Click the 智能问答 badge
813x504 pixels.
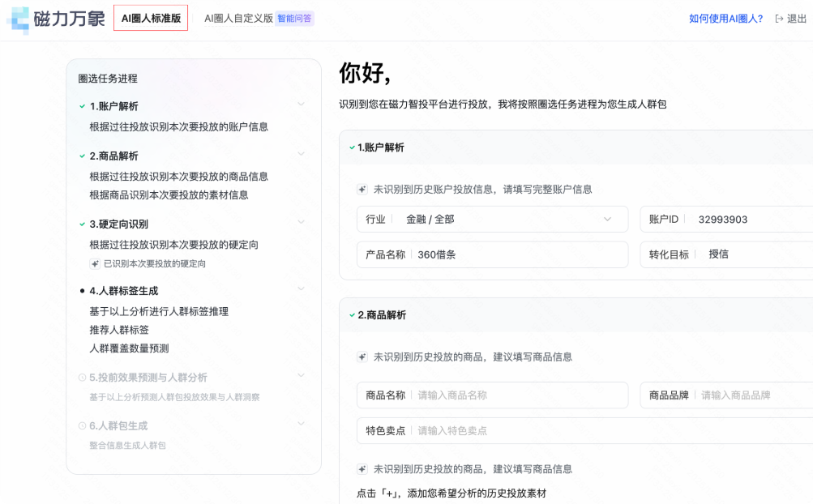pyautogui.click(x=294, y=19)
